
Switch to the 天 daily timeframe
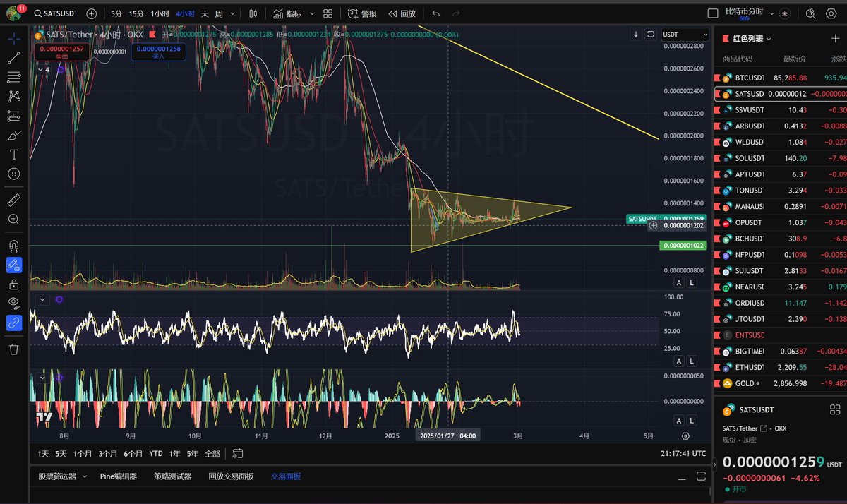[205, 13]
